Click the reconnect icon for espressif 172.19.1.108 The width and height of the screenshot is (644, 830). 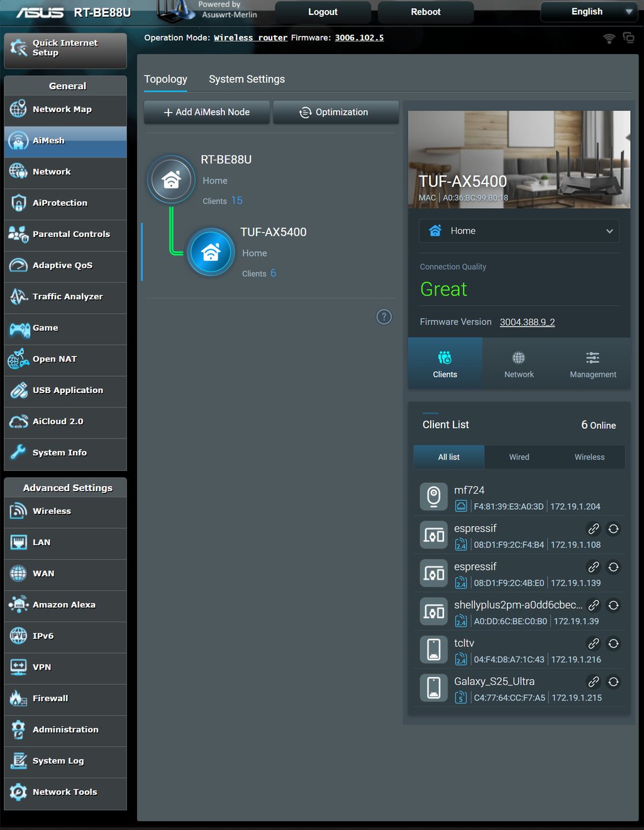tap(613, 529)
